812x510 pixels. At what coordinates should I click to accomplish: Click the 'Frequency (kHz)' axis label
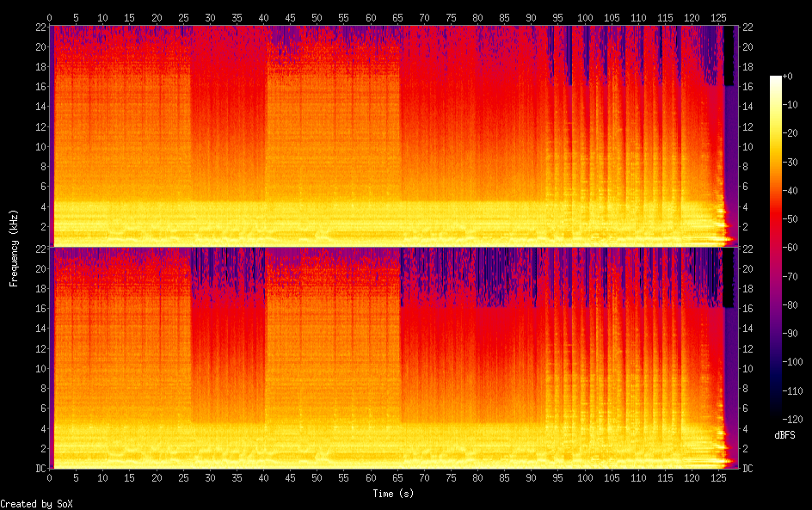pyautogui.click(x=14, y=248)
